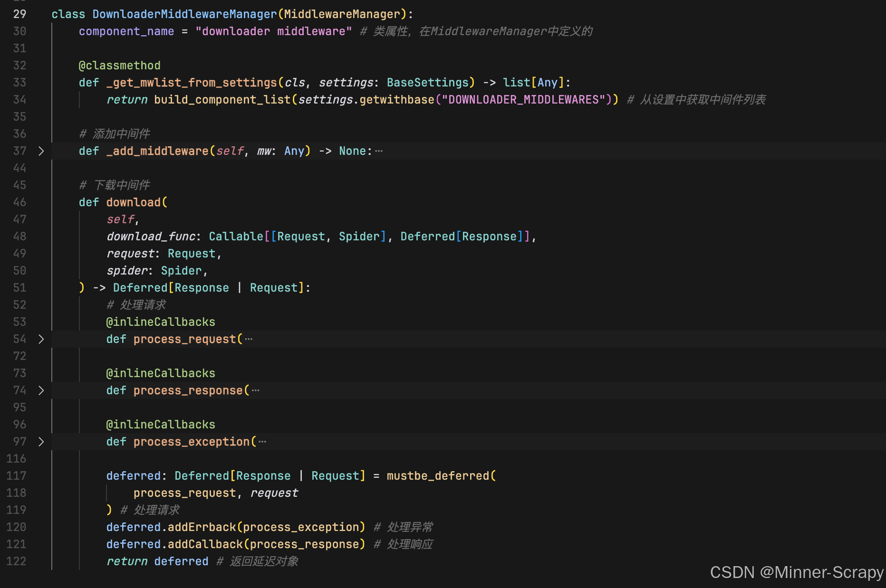Click the process_request function name on line 54
The height and width of the screenshot is (588, 886).
click(184, 339)
